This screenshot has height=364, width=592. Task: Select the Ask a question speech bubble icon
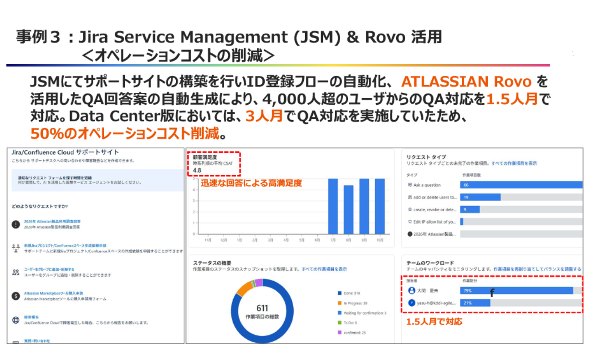pos(411,185)
